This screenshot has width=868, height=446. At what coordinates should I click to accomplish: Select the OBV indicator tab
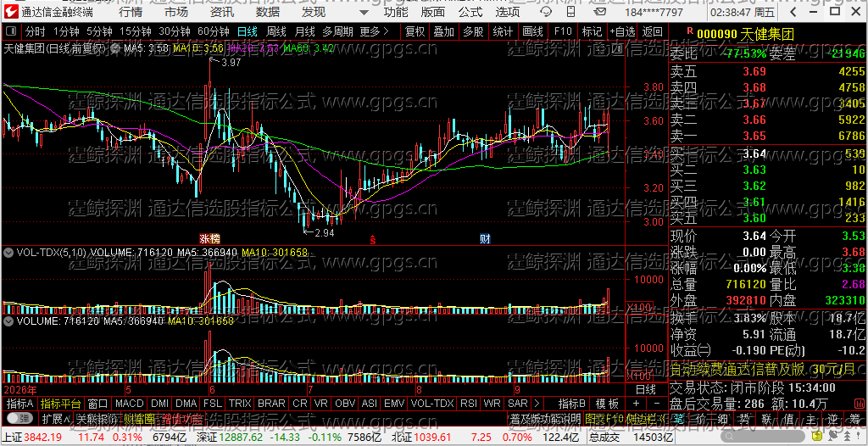point(346,404)
